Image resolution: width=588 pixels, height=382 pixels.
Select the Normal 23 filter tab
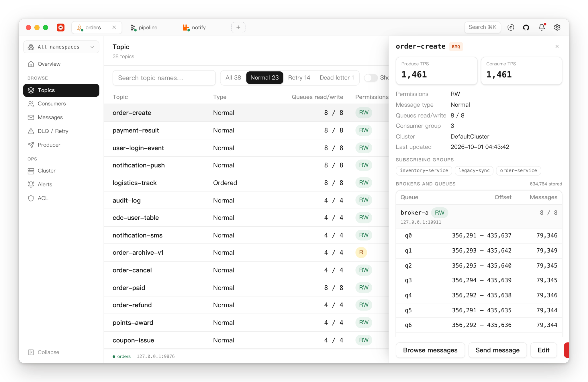[264, 78]
